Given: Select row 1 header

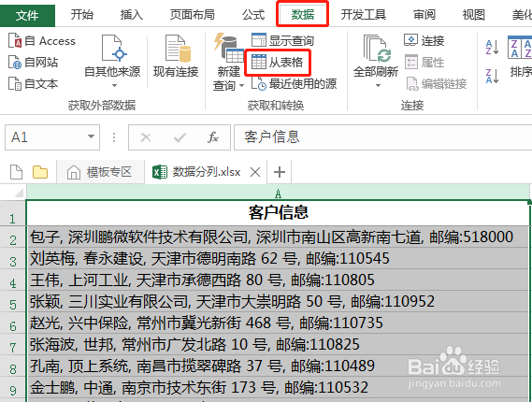Looking at the screenshot, I should (x=13, y=214).
